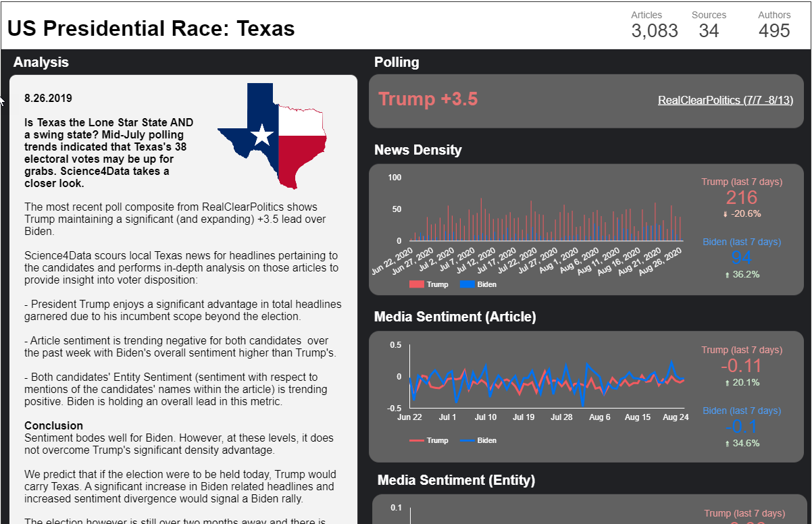Click the Articles count 3,083
Screen dimensions: 812x524
(655, 30)
